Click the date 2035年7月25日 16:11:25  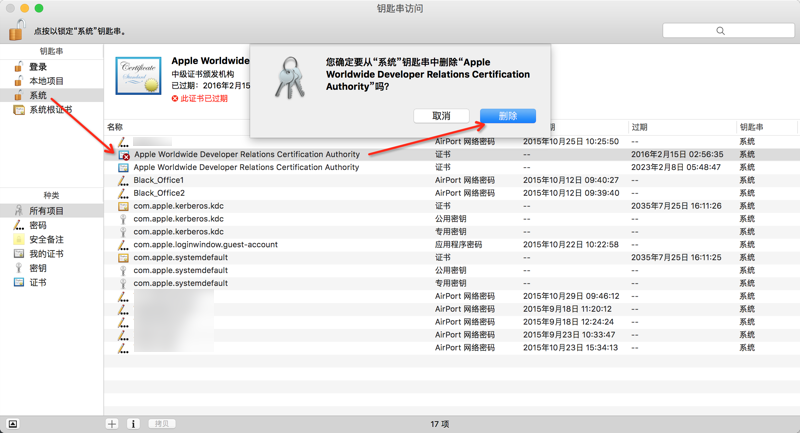click(x=676, y=258)
